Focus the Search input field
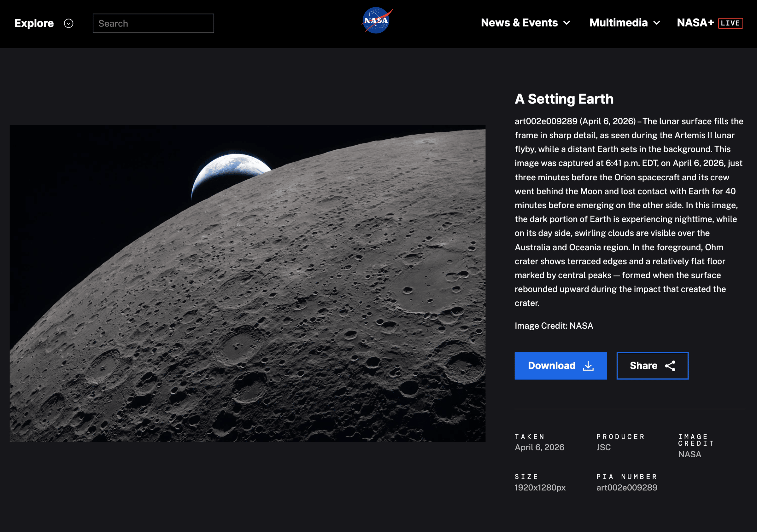The width and height of the screenshot is (757, 532). click(x=153, y=23)
